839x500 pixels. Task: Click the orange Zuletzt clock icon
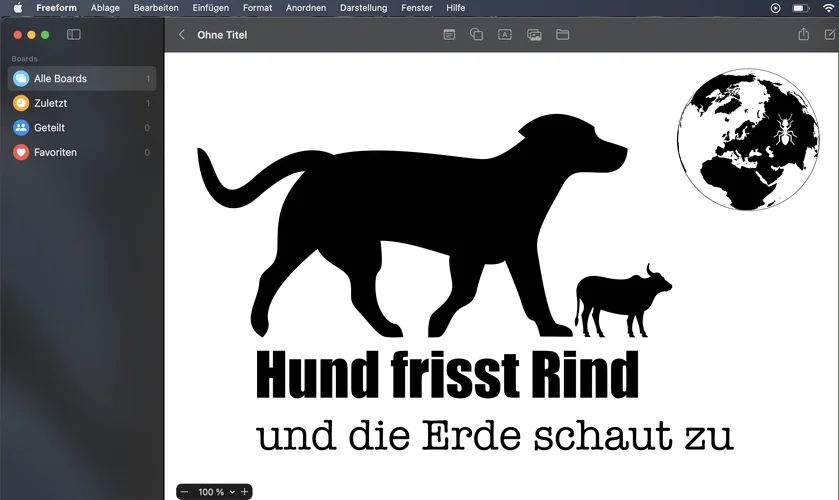[21, 103]
